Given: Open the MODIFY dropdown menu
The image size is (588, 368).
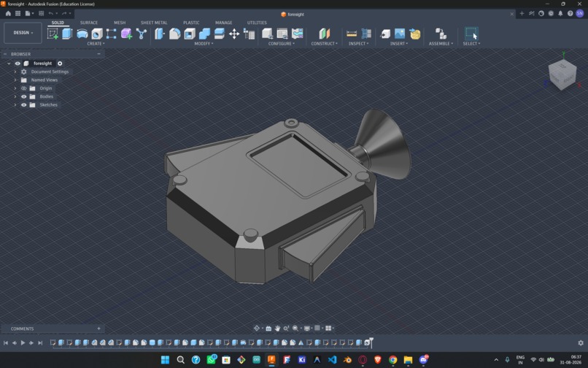Looking at the screenshot, I should point(204,44).
